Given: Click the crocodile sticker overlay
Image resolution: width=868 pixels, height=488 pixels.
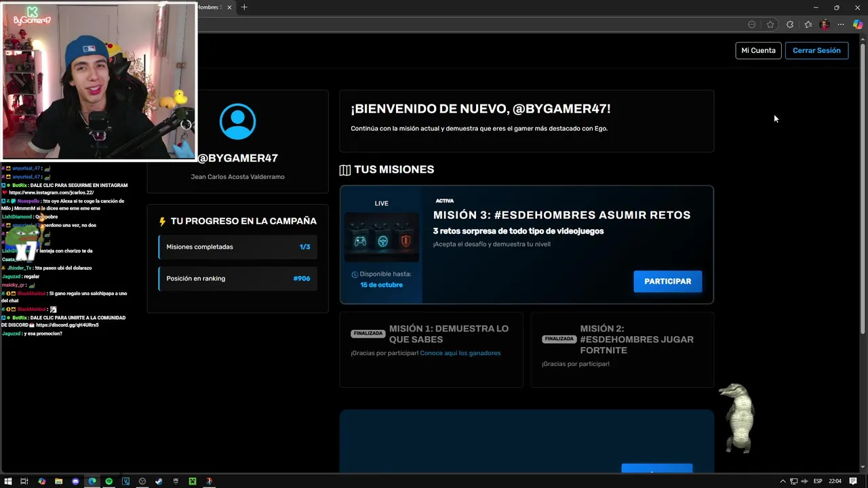Looking at the screenshot, I should point(737,418).
